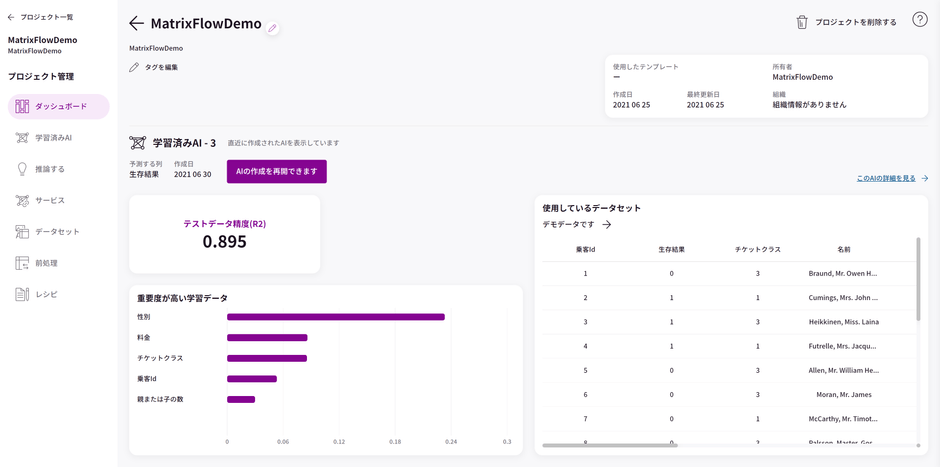940x467 pixels.
Task: Click the lightbulb 推論する icon
Action: click(22, 169)
